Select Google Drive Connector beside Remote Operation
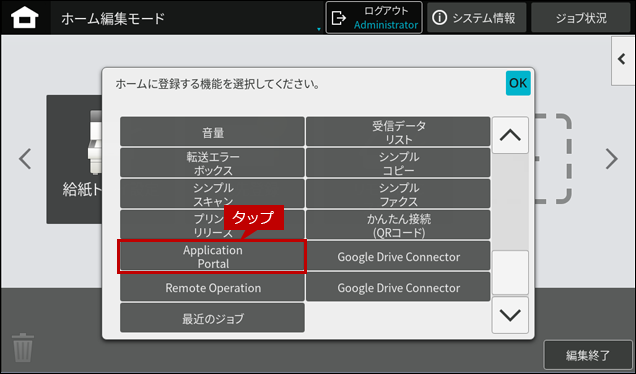This screenshot has width=636, height=374. [x=398, y=287]
